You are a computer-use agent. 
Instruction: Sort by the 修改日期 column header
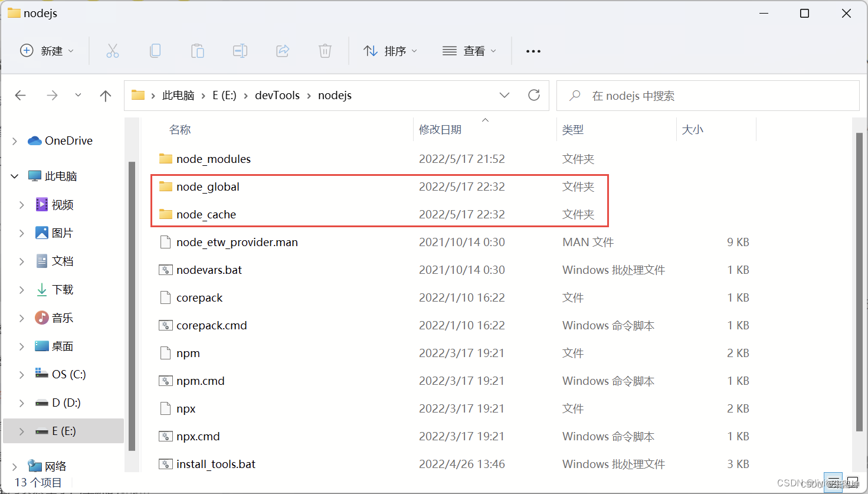click(x=440, y=129)
